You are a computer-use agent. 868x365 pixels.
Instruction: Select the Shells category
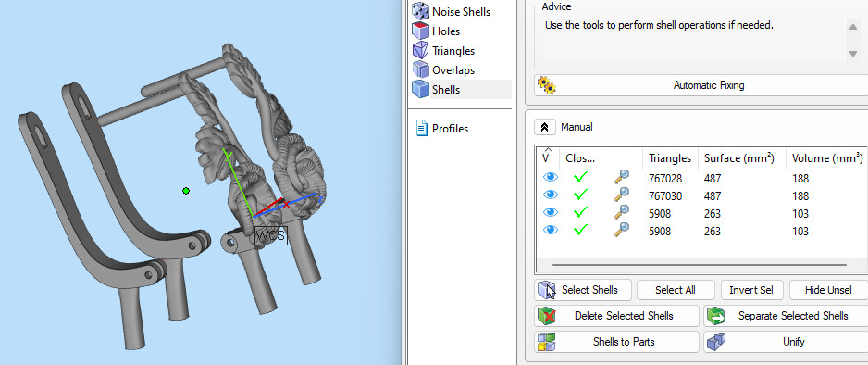pos(446,90)
